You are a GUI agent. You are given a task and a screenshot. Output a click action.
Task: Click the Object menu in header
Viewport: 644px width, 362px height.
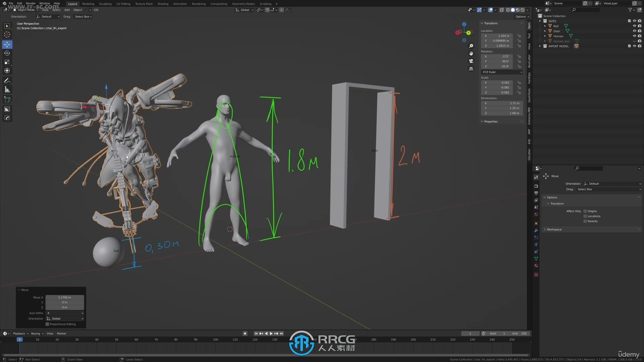click(x=77, y=10)
